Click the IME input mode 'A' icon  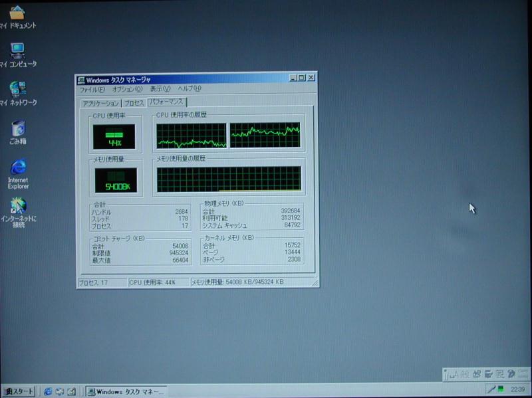(x=455, y=374)
